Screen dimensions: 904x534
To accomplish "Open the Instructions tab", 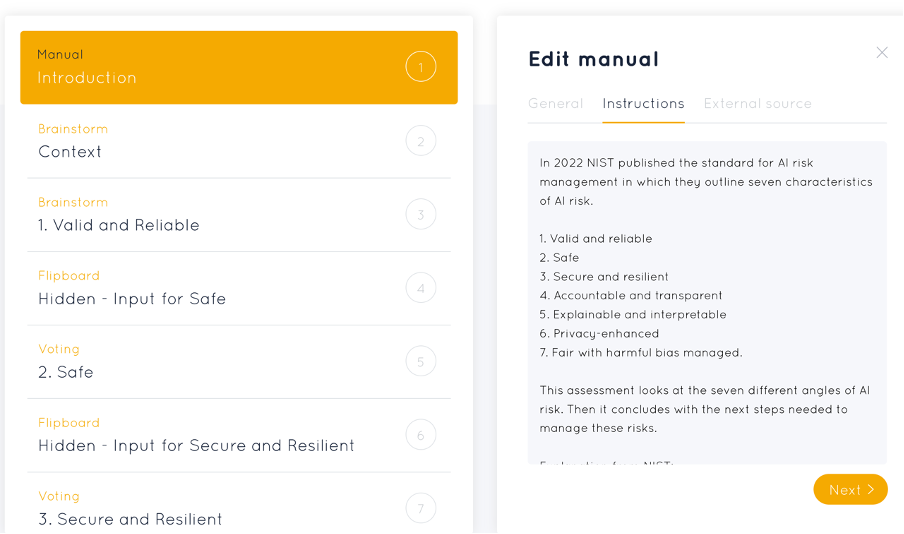I will tap(643, 104).
